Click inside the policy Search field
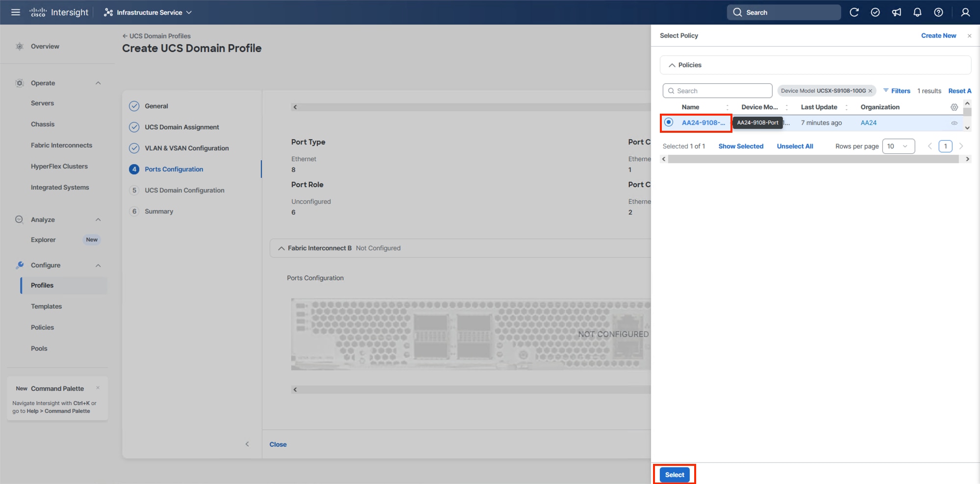The image size is (980, 484). (717, 90)
